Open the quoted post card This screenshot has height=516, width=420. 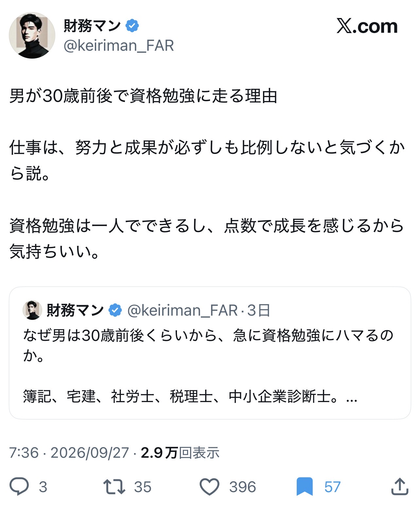click(x=210, y=353)
